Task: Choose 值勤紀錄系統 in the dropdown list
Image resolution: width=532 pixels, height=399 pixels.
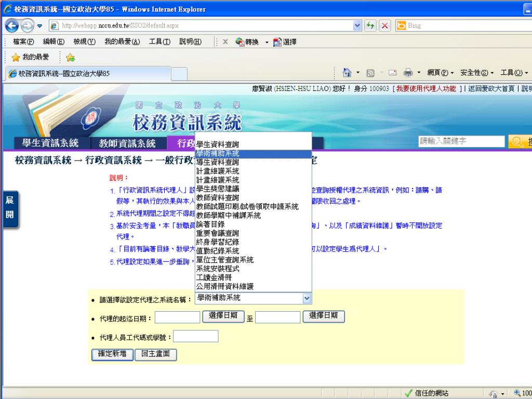Action: click(x=253, y=251)
